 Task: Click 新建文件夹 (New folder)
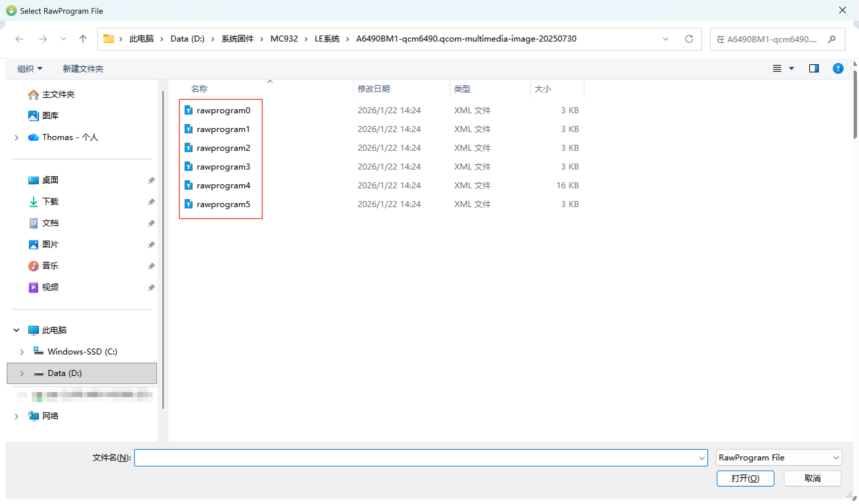(x=83, y=69)
